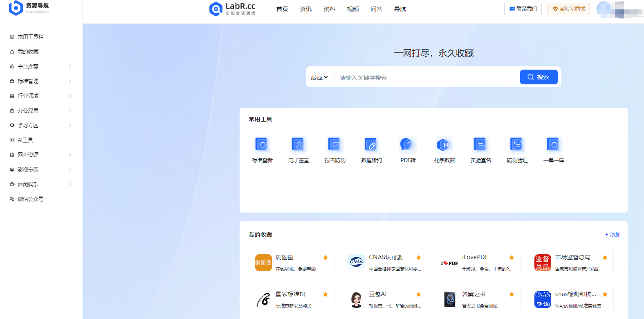Open the 标准查新 tool icon

(x=262, y=145)
